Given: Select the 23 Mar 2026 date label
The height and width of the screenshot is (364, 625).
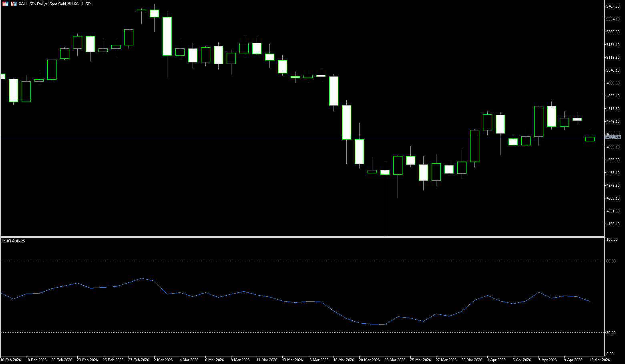Looking at the screenshot, I should [x=395, y=360].
